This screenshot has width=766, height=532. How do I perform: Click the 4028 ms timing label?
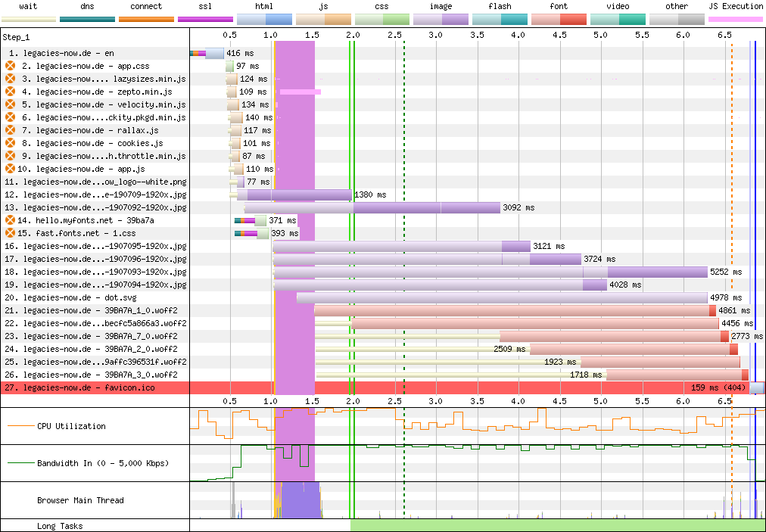625,285
